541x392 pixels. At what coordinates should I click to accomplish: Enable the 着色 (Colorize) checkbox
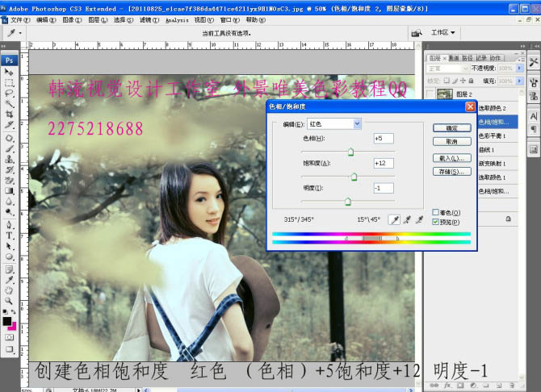[x=435, y=212]
